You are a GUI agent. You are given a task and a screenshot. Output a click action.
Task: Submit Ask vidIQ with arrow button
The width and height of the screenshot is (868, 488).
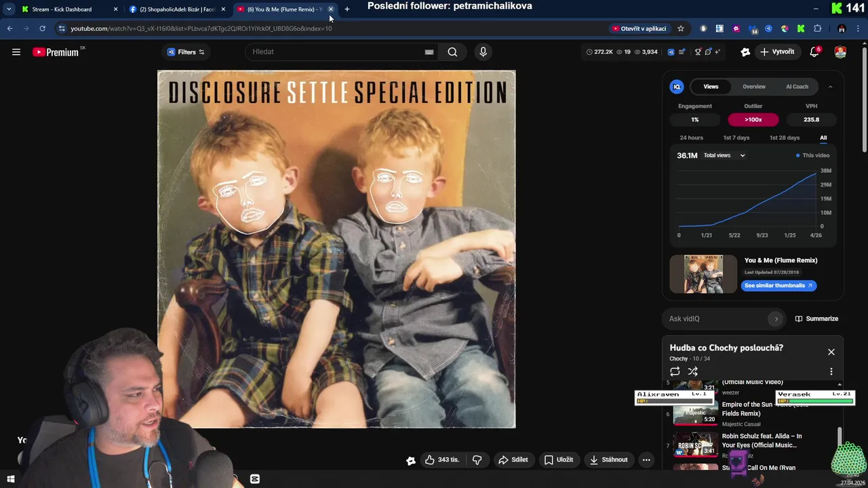click(776, 319)
